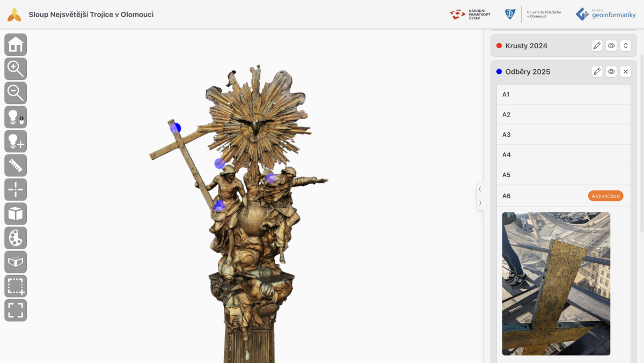Screen dimensions: 644x363
Task: Open the A6 cross photo thumbnail
Action: pos(556,284)
